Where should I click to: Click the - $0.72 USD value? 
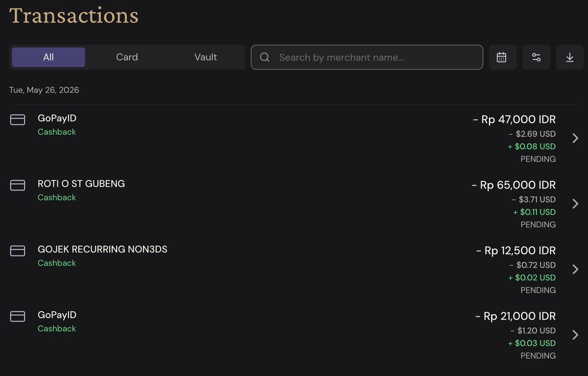pos(533,265)
